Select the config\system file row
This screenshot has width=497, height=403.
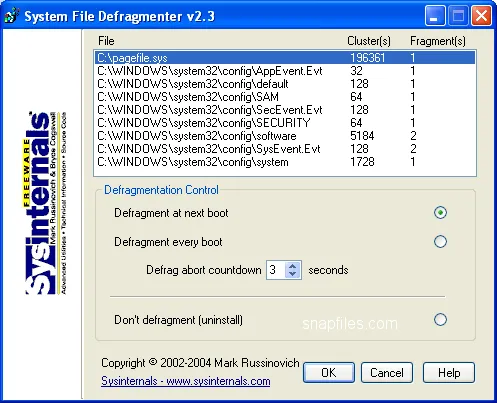click(285, 162)
